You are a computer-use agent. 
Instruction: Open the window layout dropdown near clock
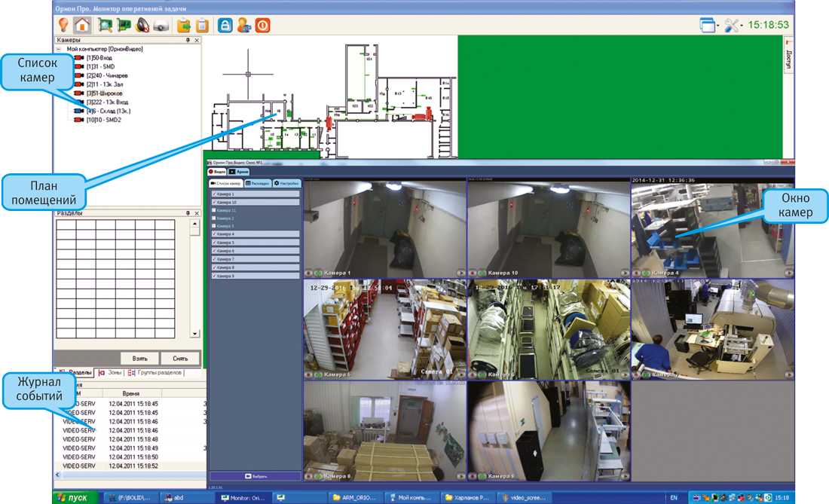[708, 26]
